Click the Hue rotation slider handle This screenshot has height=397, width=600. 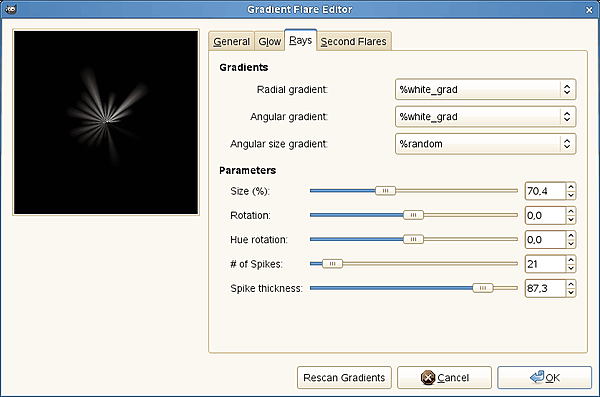click(x=413, y=239)
